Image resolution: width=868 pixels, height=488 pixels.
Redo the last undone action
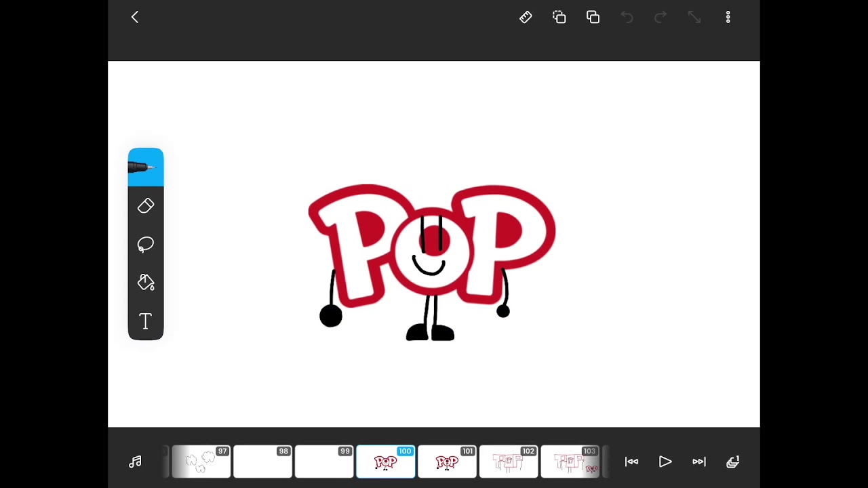(660, 17)
